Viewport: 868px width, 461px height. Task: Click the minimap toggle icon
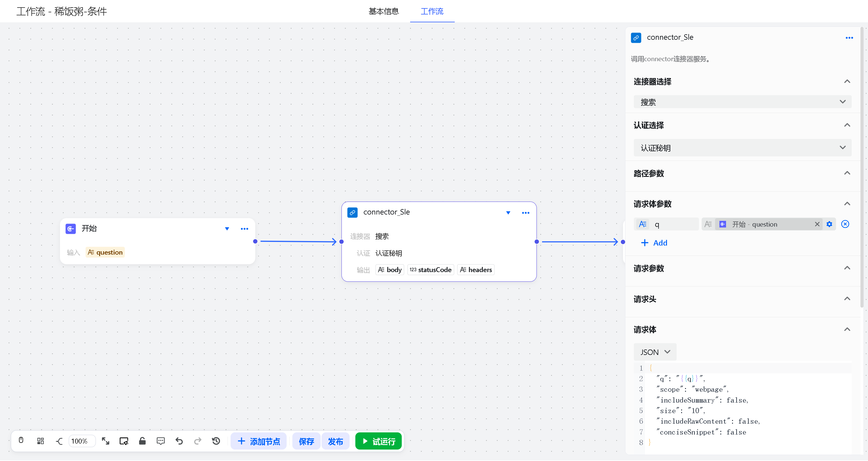point(124,441)
